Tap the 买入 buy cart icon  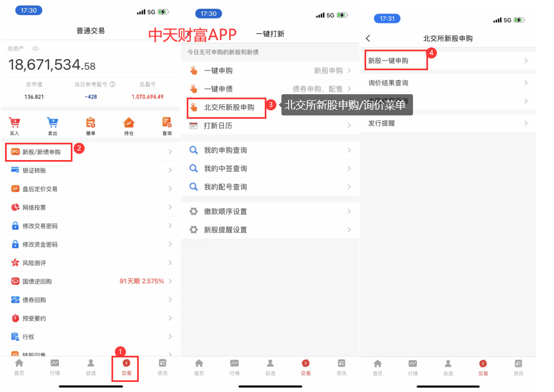14,123
